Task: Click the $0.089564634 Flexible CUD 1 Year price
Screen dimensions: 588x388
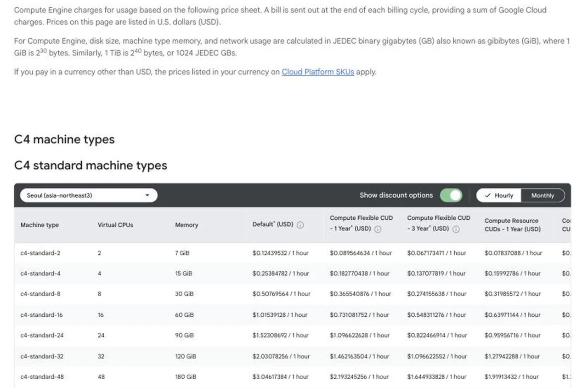Action: coord(361,253)
